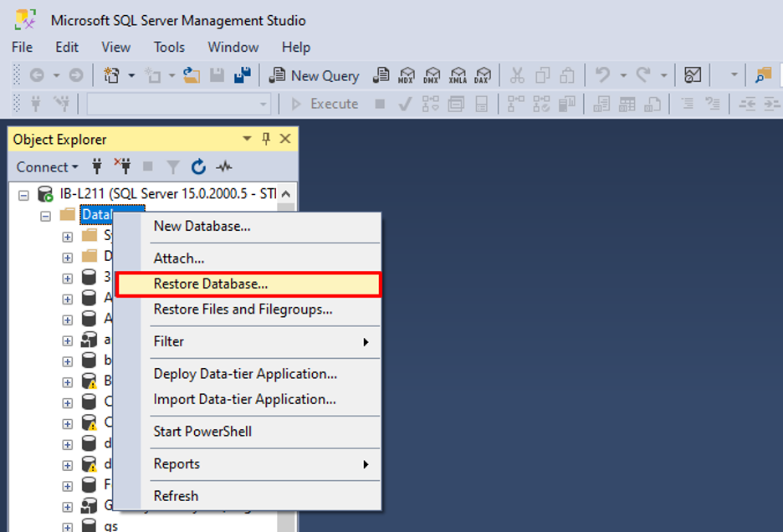
Task: Click the Cut scissors icon
Action: 517,75
